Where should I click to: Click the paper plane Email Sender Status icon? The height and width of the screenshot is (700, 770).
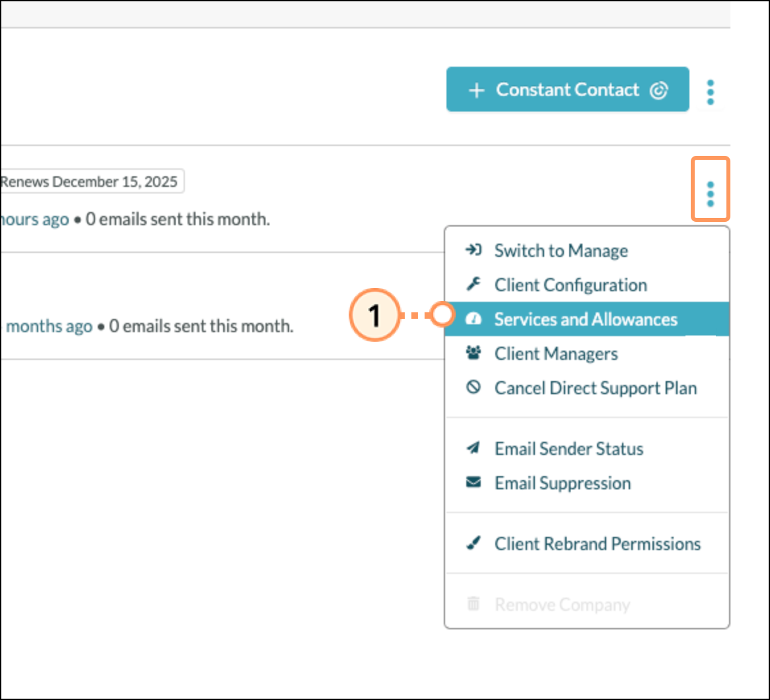tap(473, 448)
